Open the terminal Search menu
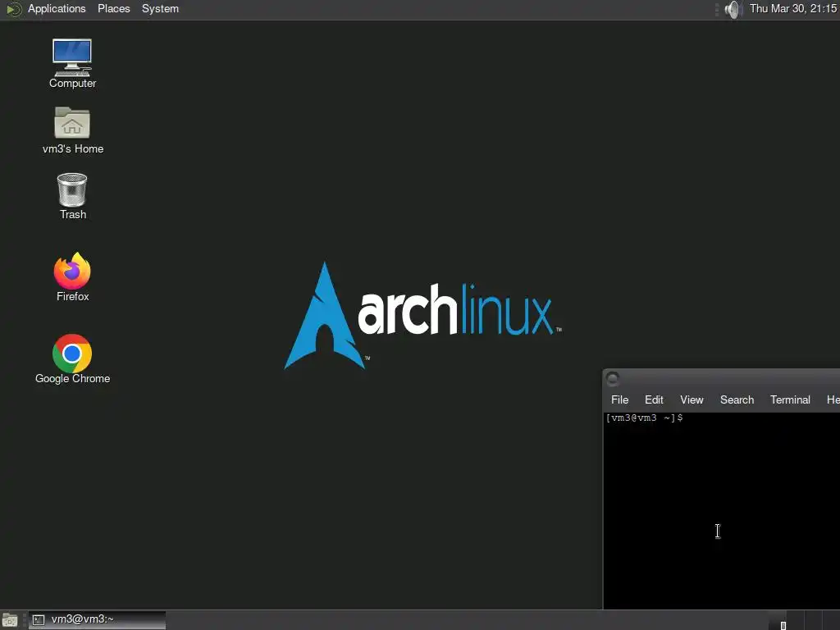The width and height of the screenshot is (840, 630). tap(737, 399)
